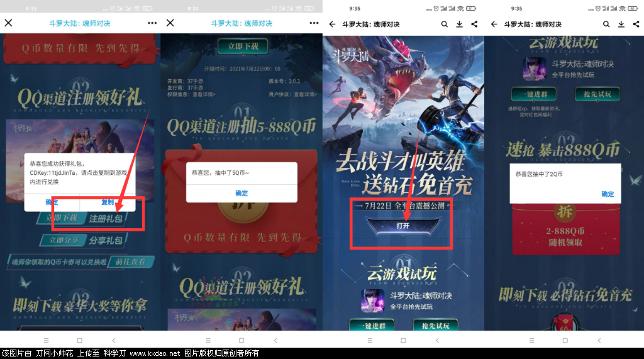The width and height of the screenshot is (644, 359).
Task: Close the page showing the CDKey dialog
Action: point(8,23)
